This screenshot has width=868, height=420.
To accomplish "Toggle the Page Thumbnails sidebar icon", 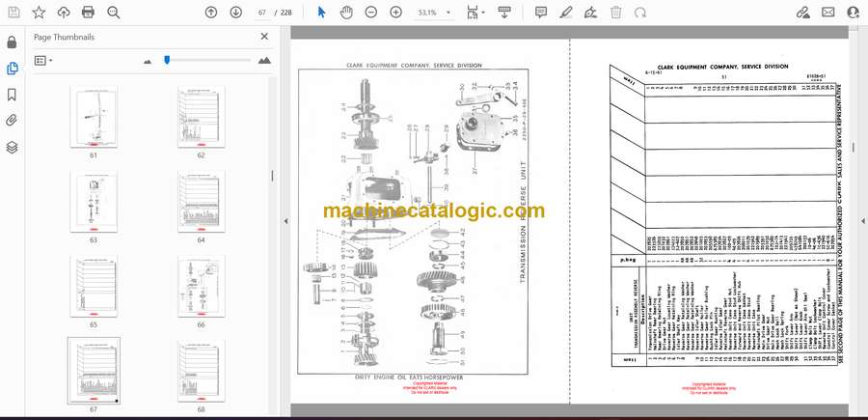I will pos(13,69).
